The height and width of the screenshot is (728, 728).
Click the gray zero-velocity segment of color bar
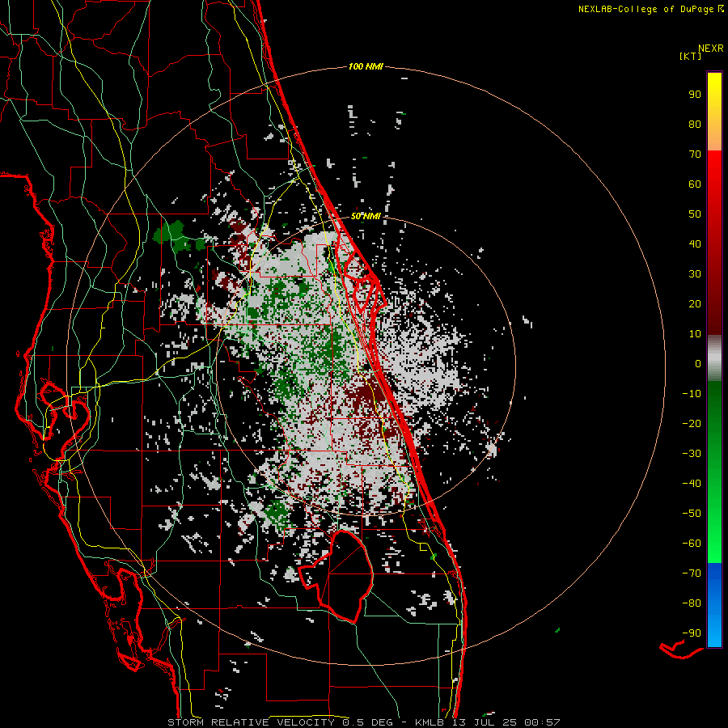coord(714,358)
